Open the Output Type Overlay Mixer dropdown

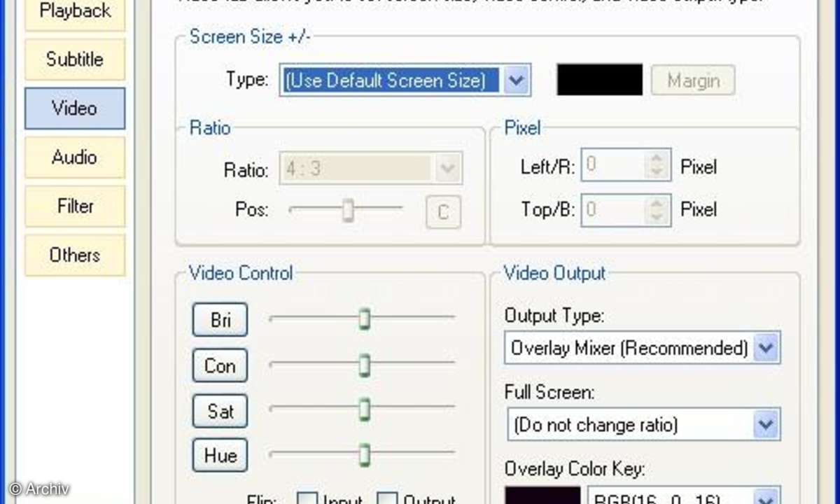(642, 348)
